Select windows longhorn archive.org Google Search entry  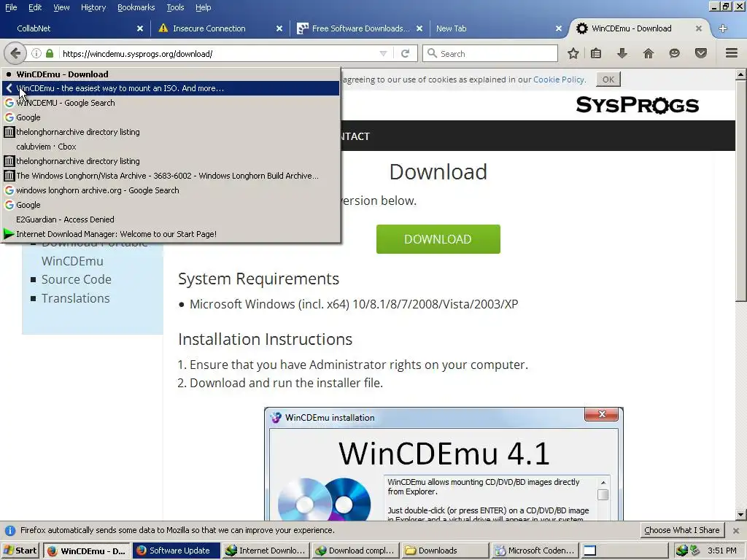[171, 190]
